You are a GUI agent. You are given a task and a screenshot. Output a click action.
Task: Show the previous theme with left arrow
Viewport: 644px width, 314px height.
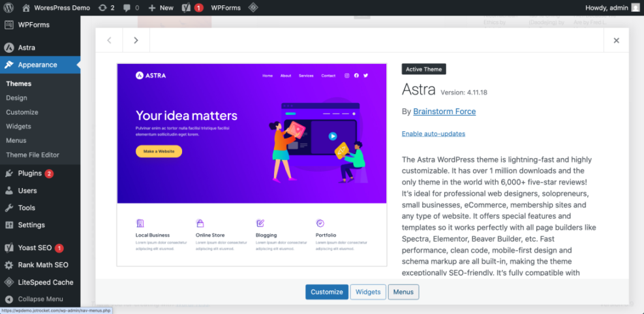[109, 40]
